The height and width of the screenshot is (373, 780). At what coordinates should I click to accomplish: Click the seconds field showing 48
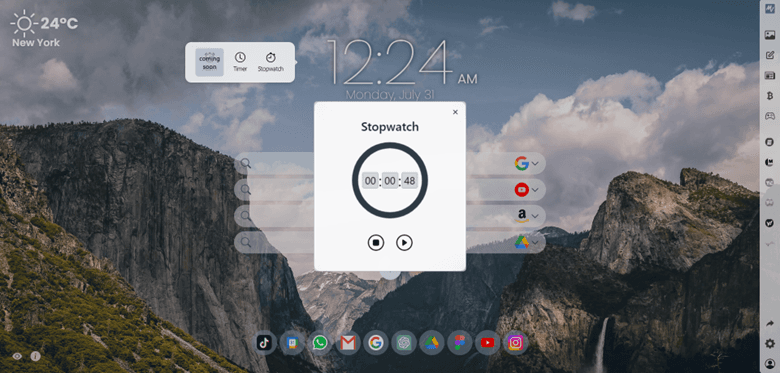point(409,181)
